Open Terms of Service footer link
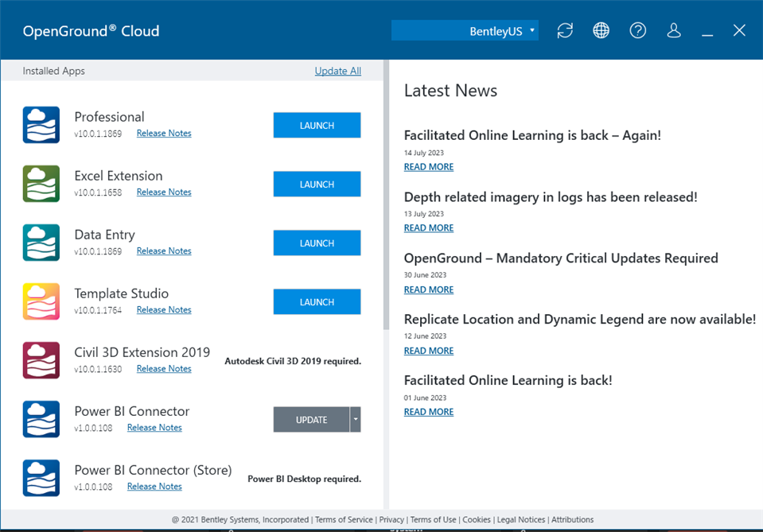Image resolution: width=763 pixels, height=532 pixels. coord(344,519)
